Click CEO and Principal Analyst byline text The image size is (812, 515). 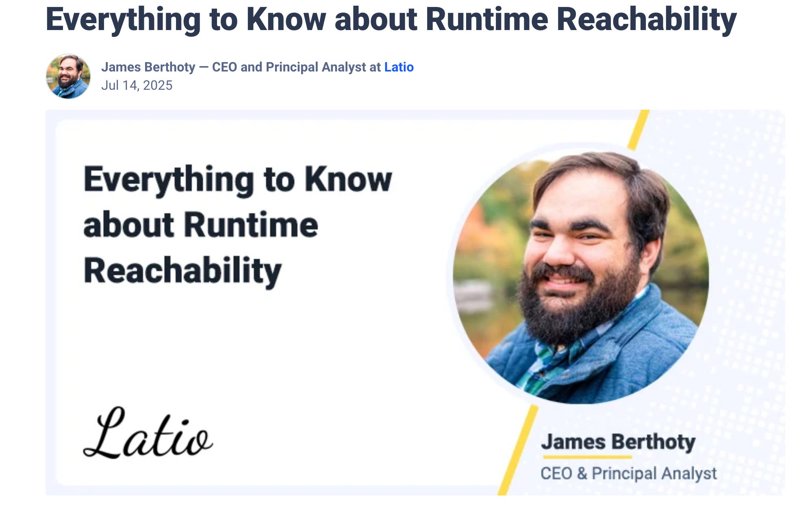pos(296,67)
